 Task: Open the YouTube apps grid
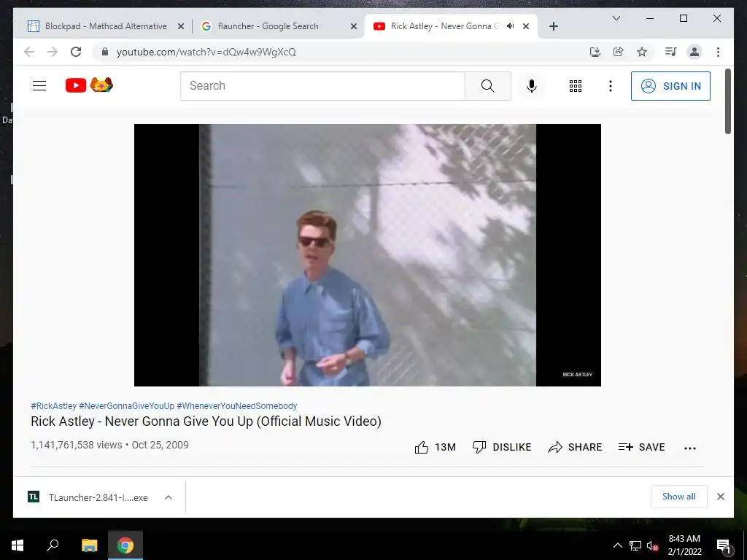coord(576,86)
